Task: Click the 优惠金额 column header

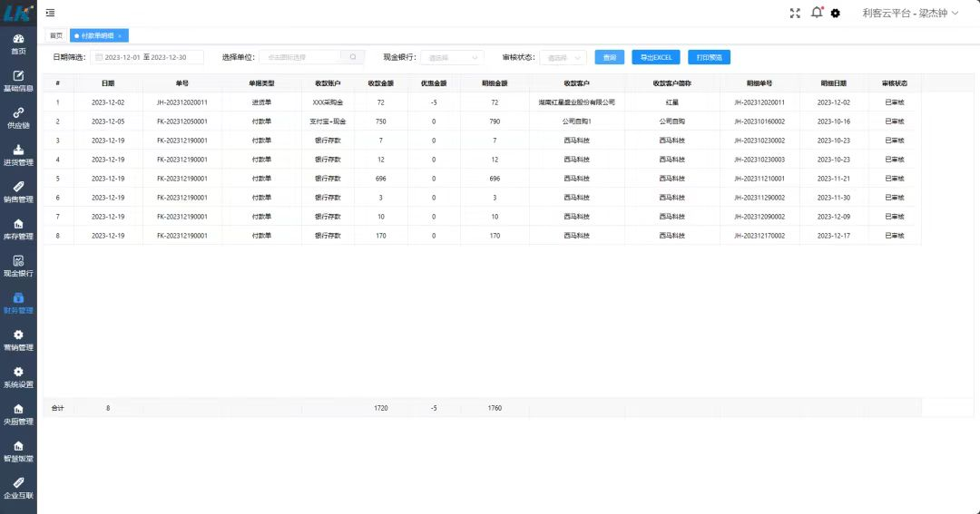Action: point(434,83)
